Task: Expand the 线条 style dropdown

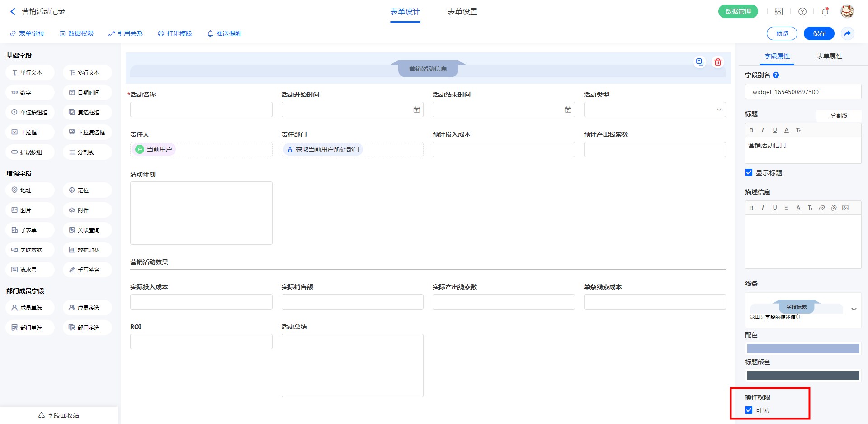Action: (854, 310)
